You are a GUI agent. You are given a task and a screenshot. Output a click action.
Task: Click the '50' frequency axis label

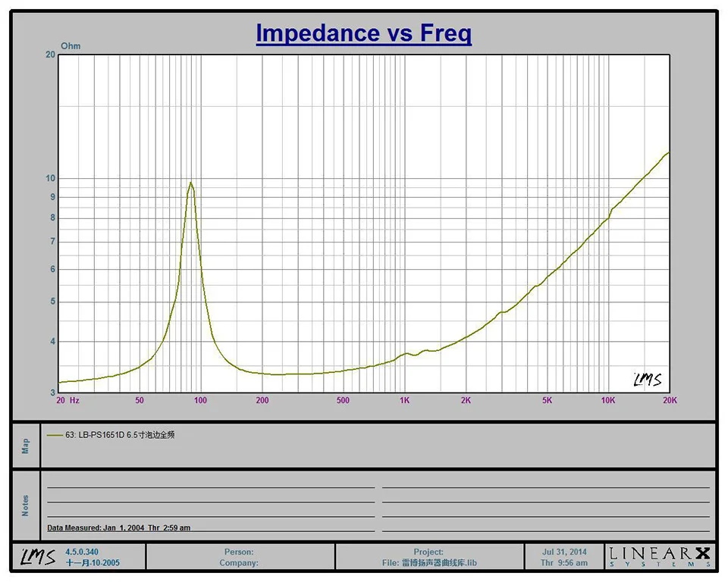140,400
